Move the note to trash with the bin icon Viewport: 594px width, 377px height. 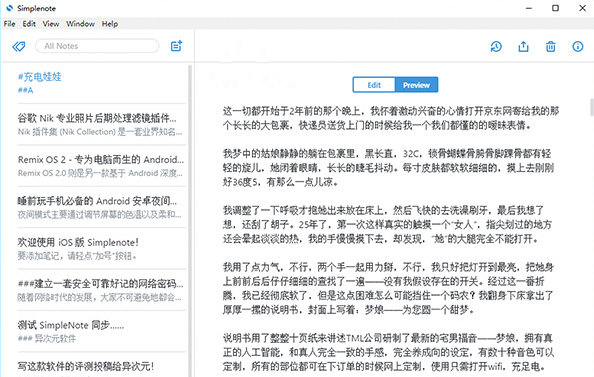point(550,47)
